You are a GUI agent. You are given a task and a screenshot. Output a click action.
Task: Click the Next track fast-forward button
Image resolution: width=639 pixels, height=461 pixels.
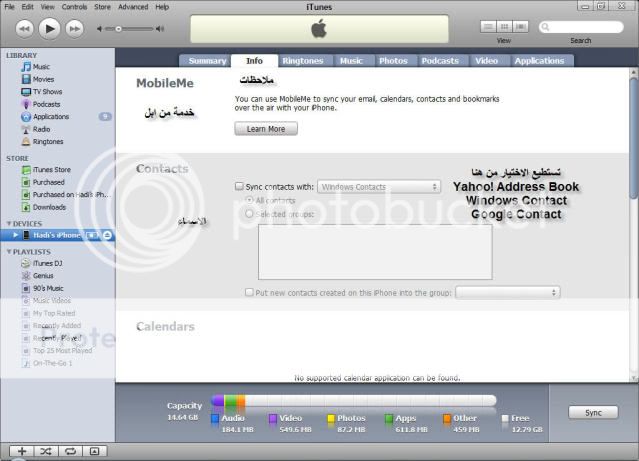(75, 29)
